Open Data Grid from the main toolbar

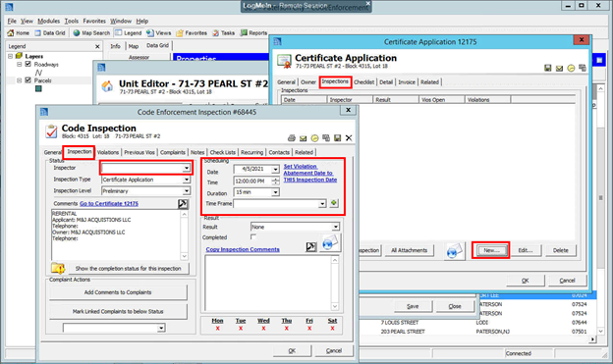(50, 32)
